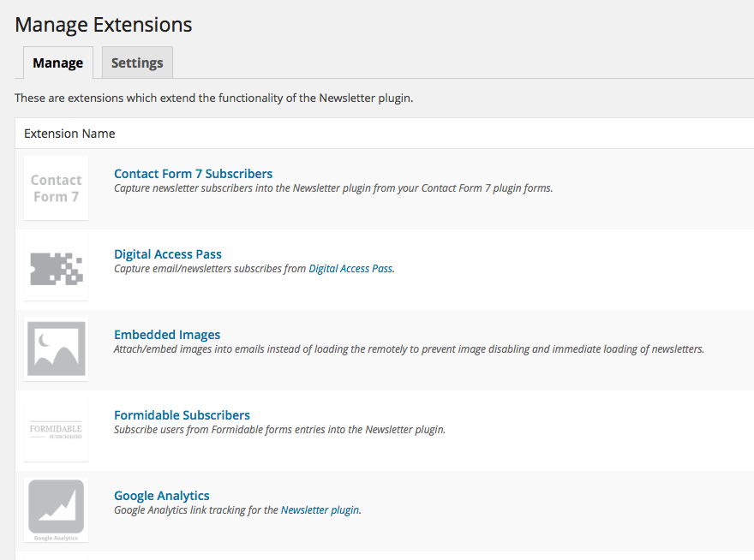Click the Manage Extensions page heading
The height and width of the screenshot is (560, 754).
104,25
